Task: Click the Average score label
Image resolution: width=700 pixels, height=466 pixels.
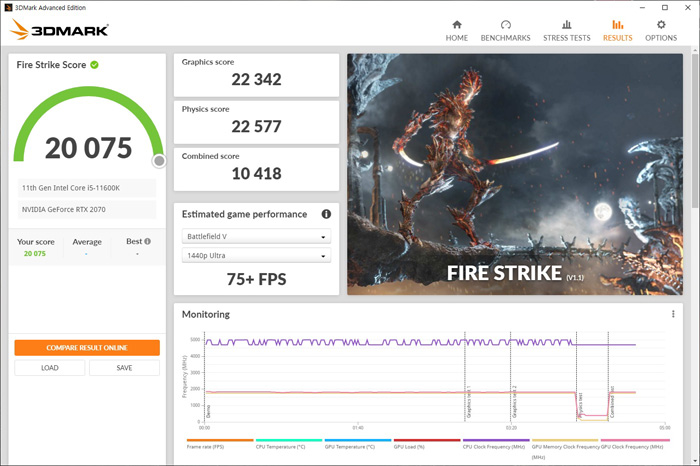Action: point(87,242)
